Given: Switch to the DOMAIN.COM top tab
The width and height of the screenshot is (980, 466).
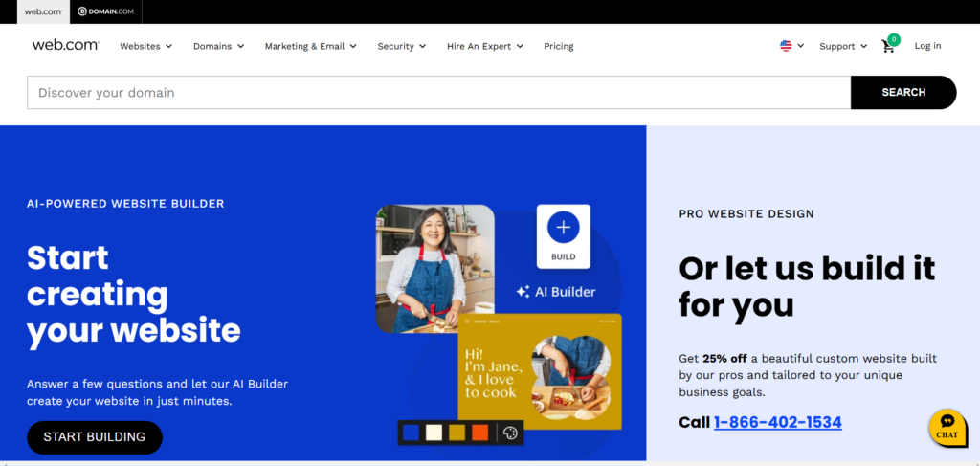Looking at the screenshot, I should coord(105,11).
